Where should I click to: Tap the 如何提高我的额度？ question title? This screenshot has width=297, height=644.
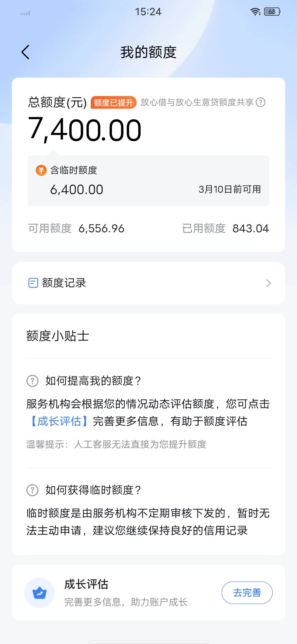click(93, 381)
